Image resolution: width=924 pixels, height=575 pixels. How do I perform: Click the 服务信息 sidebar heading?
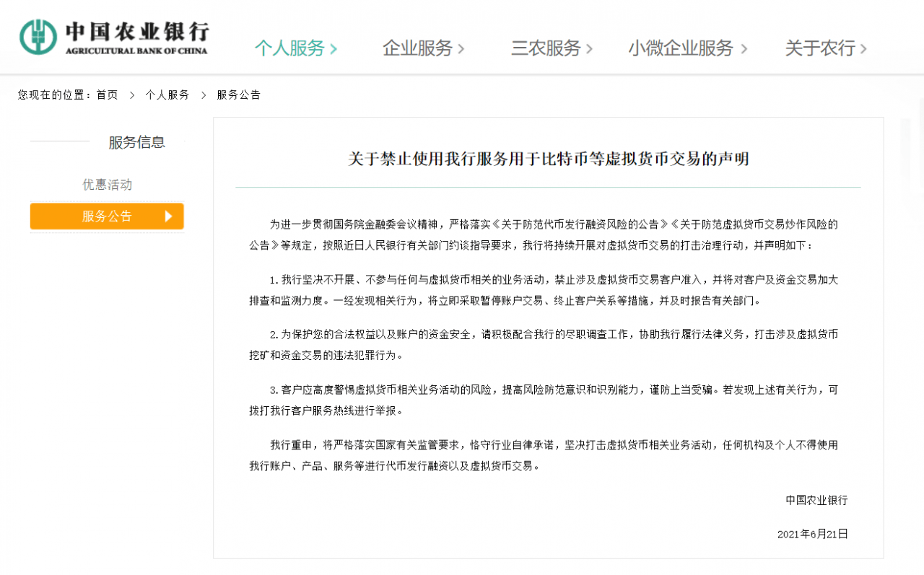pos(138,142)
